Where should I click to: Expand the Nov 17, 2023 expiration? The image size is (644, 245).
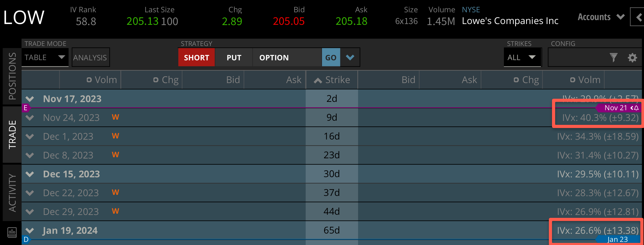click(30, 99)
